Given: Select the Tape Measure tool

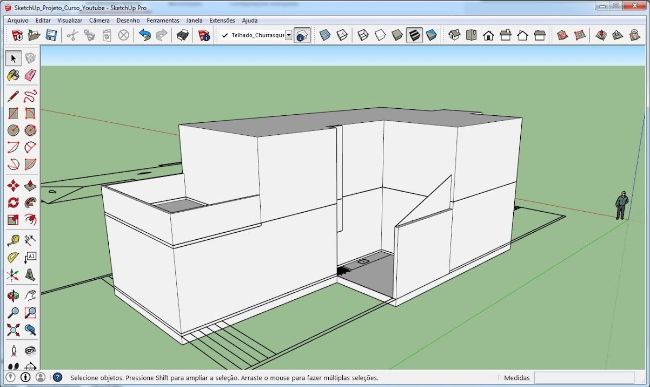Looking at the screenshot, I should (x=13, y=240).
